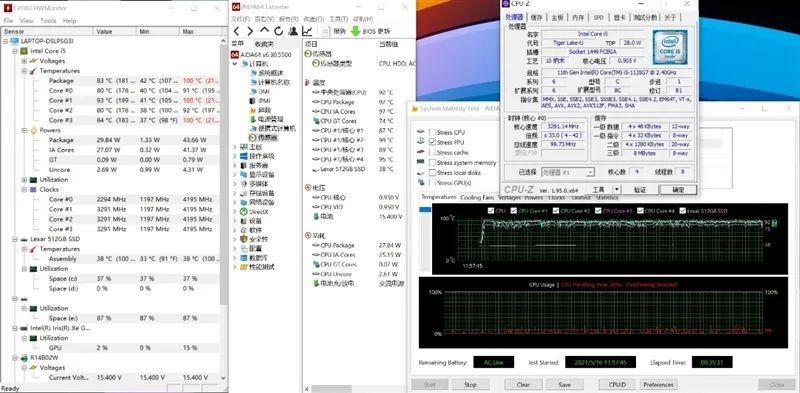Enable the Stress CPU checkbox

tap(432, 132)
